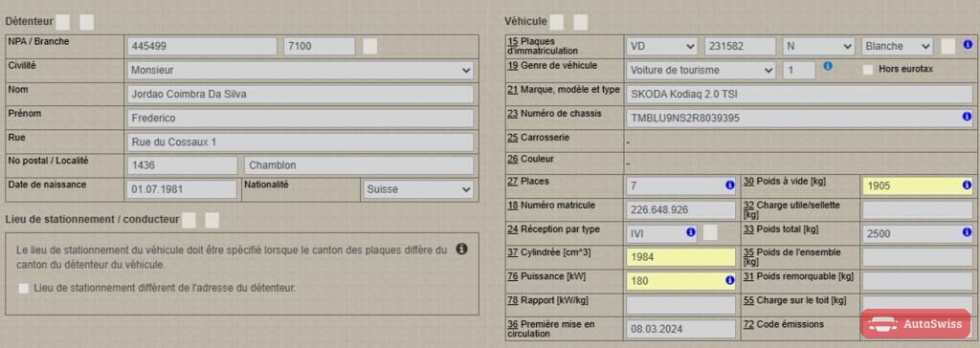Image resolution: width=980 pixels, height=348 pixels.
Task: Click the info icon in the Places field
Action: coord(729,185)
